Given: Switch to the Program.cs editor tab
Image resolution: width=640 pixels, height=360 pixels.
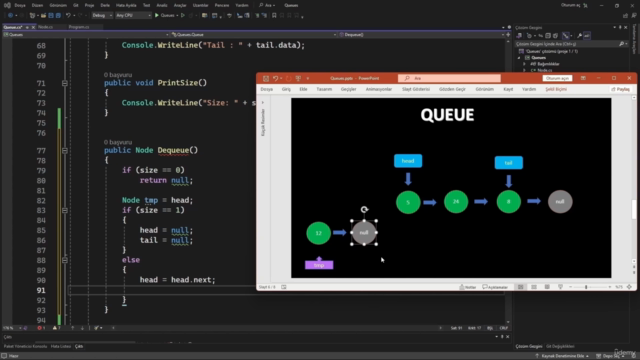Looking at the screenshot, I should (x=79, y=27).
